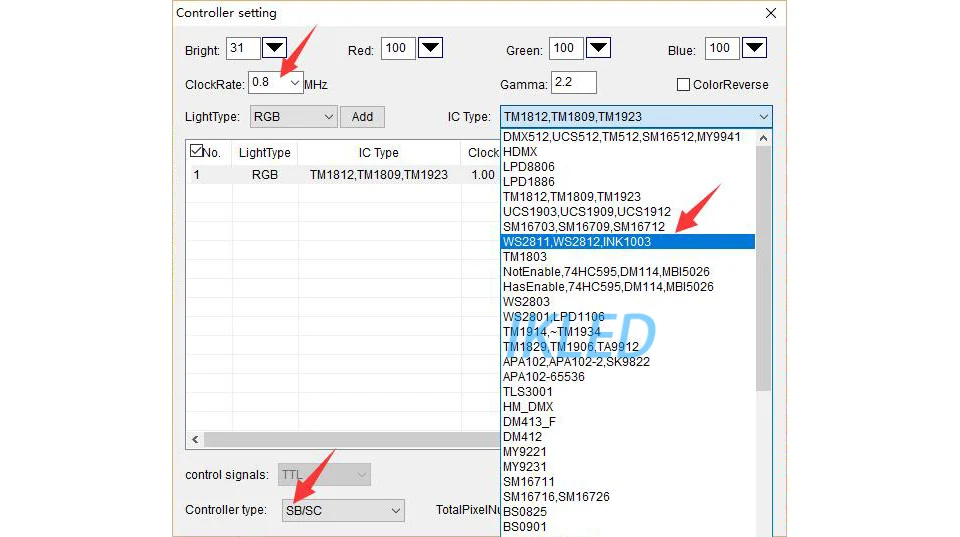Choose DM413_F option
960x537 pixels.
628,421
